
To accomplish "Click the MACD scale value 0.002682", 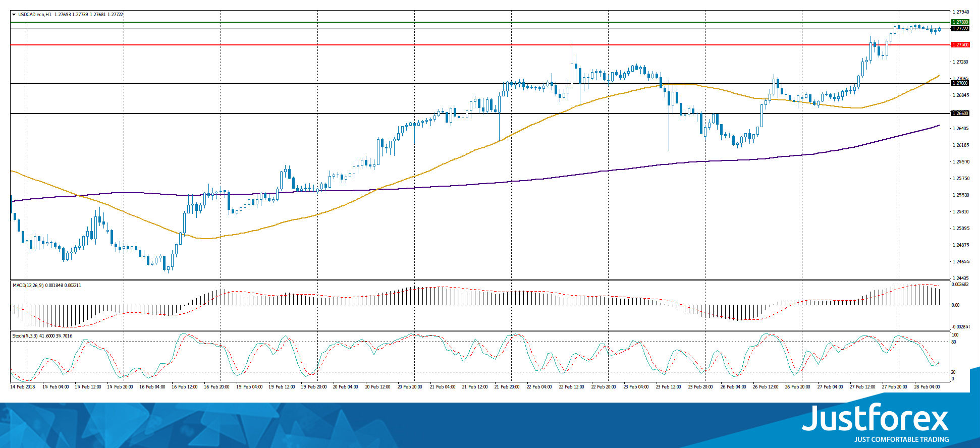I will point(960,285).
